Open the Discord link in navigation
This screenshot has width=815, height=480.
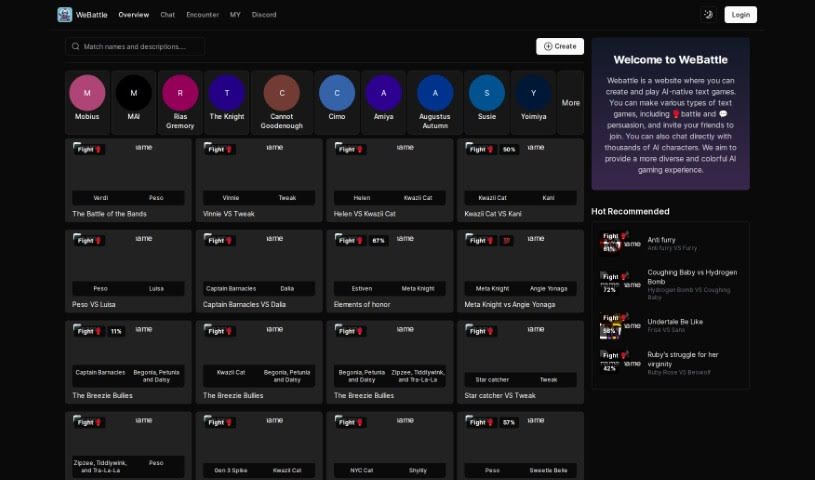[264, 15]
